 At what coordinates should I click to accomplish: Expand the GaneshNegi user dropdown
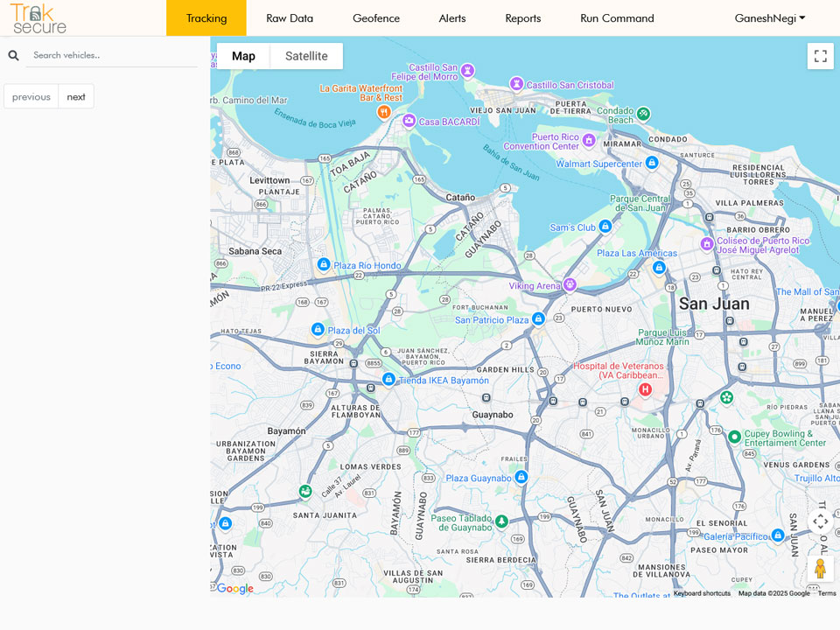click(x=769, y=18)
